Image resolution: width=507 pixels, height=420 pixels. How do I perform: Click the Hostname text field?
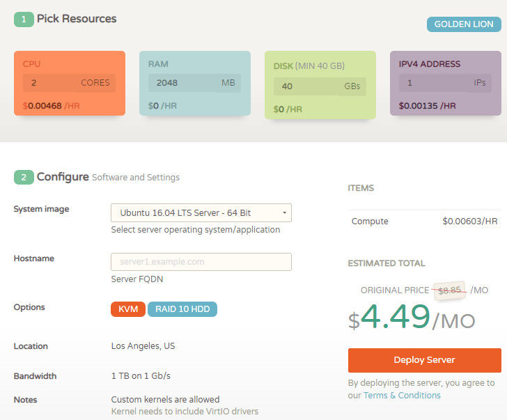[201, 262]
